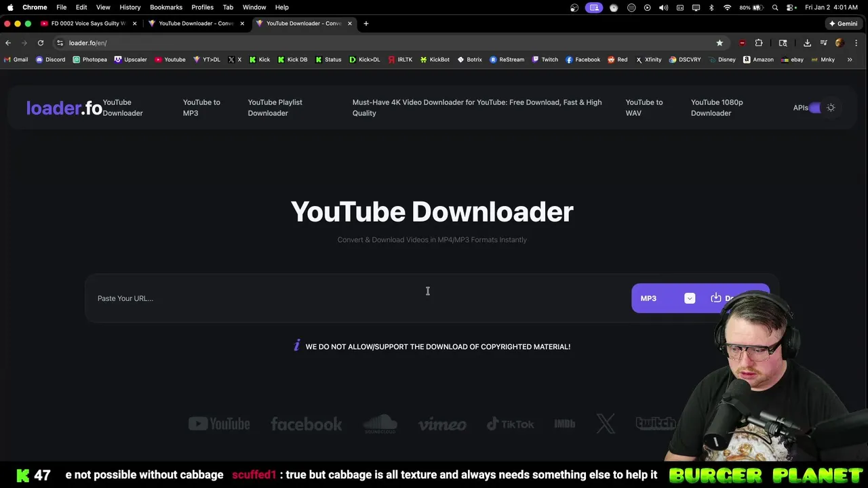Screen dimensions: 868x488
Task: Focus the Paste Your URL input field
Action: [x=358, y=298]
